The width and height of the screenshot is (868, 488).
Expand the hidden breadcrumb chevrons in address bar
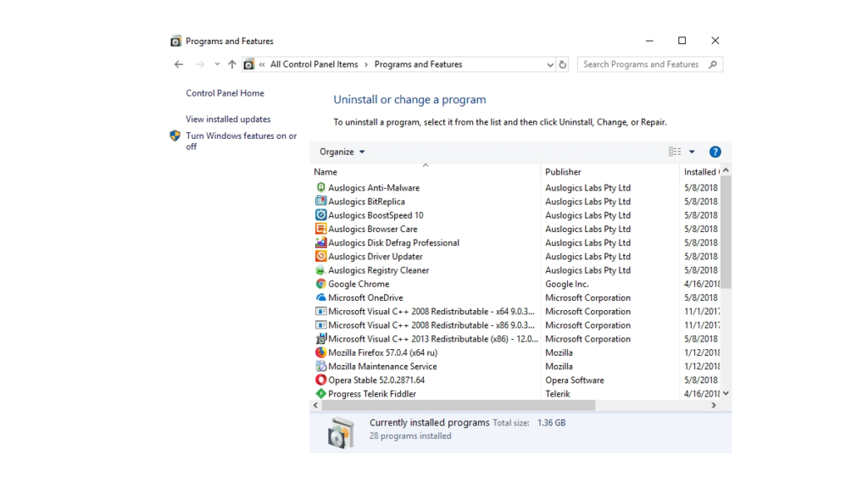pos(262,64)
